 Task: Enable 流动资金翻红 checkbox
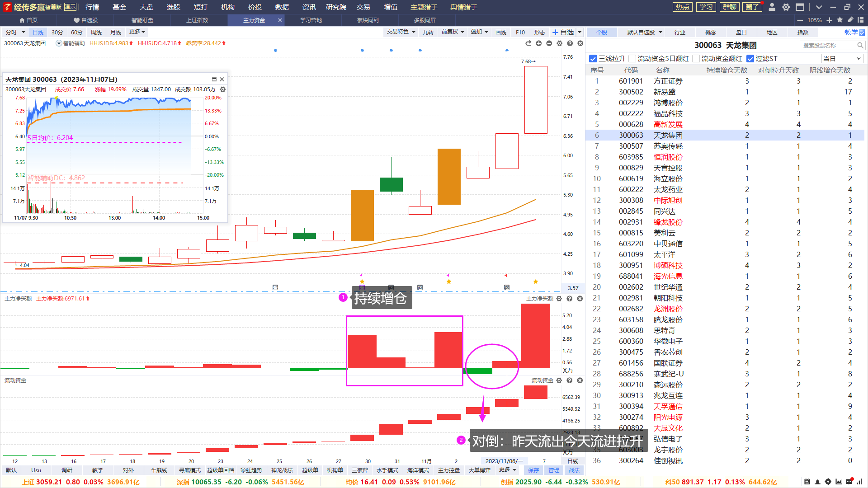coord(696,59)
